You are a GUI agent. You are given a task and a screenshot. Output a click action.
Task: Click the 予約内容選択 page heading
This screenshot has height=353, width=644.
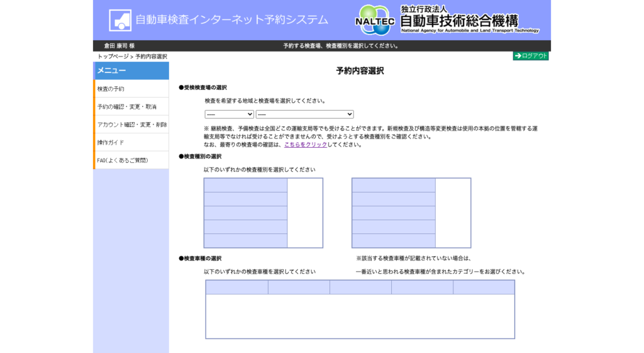click(x=360, y=70)
